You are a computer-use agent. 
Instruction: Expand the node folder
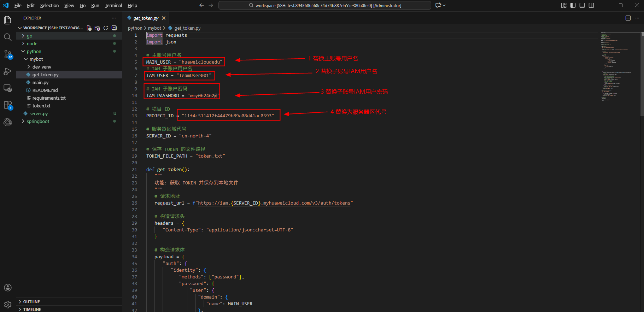point(69,43)
